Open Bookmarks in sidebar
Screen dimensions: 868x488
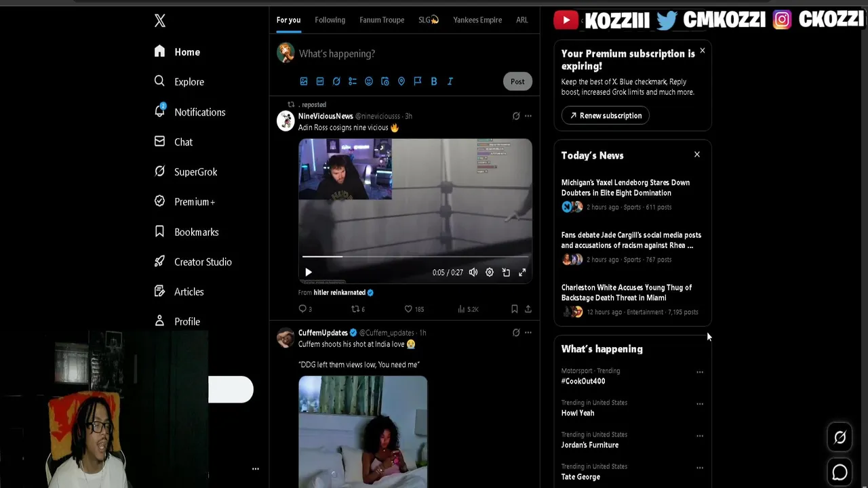[x=186, y=232]
